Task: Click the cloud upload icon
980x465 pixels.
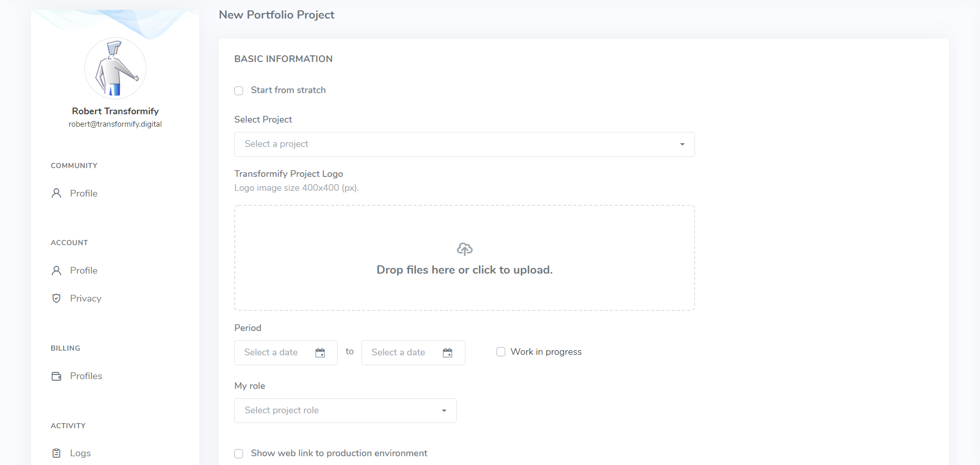Action: pos(464,249)
